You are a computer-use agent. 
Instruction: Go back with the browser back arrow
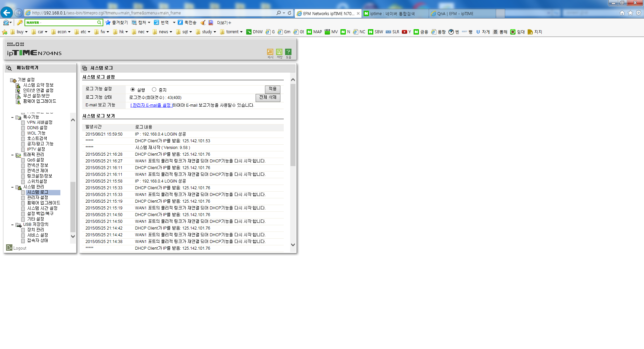[7, 13]
